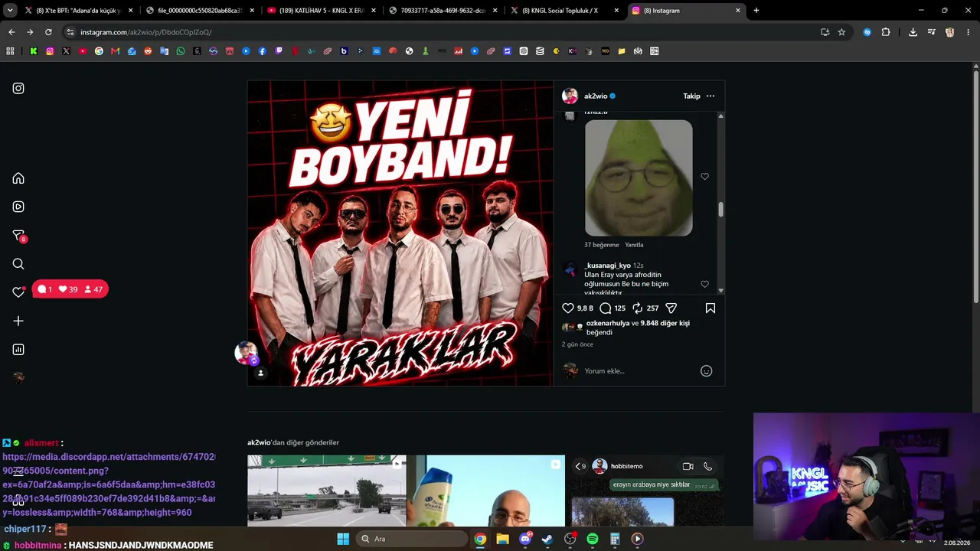Image resolution: width=980 pixels, height=551 pixels.
Task: Open Discord from the taskbar
Action: coord(525,539)
